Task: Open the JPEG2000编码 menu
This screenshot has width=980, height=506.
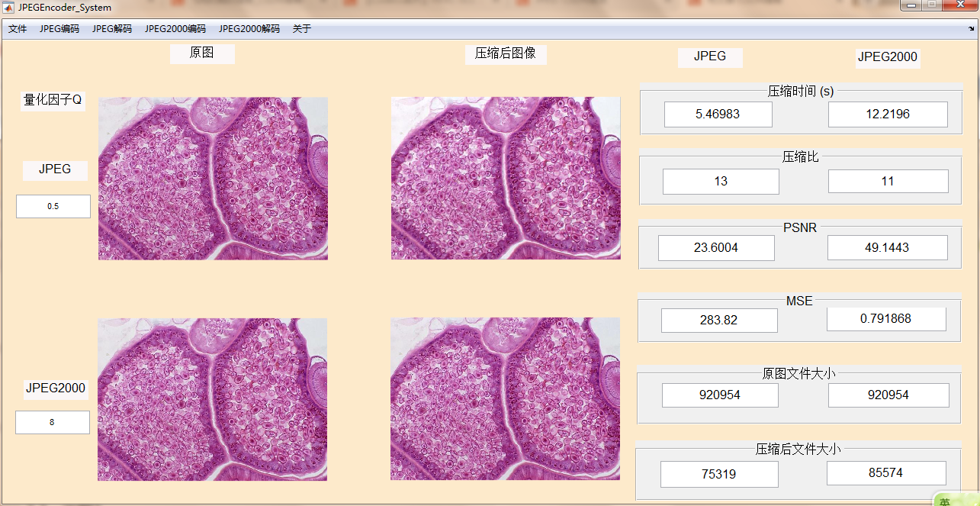Action: point(175,29)
